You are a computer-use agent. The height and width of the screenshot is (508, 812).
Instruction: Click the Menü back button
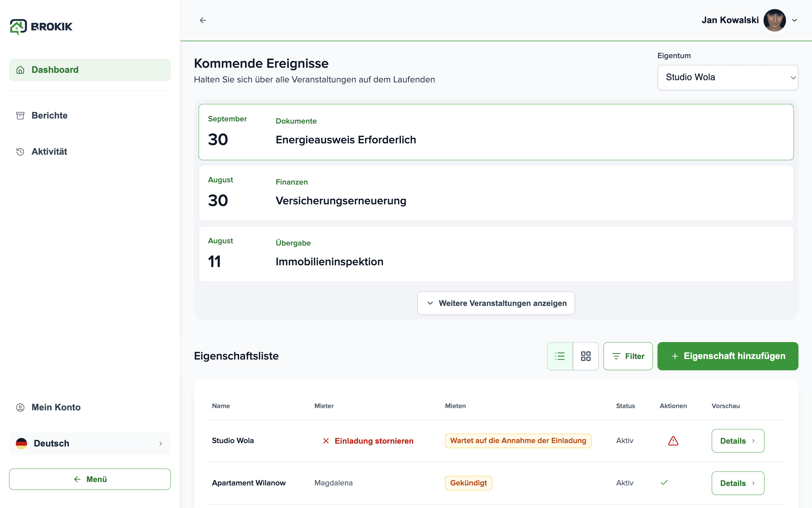[x=90, y=479]
